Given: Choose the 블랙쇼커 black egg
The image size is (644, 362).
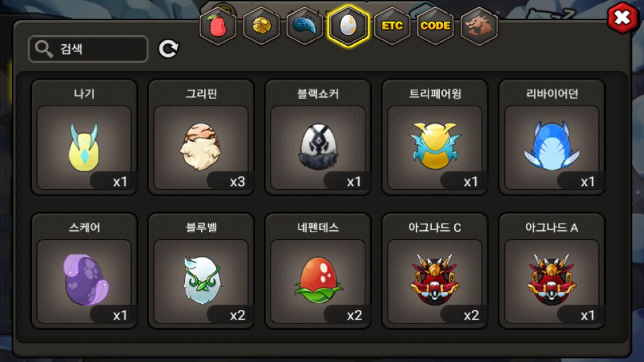Looking at the screenshot, I should pyautogui.click(x=318, y=137).
